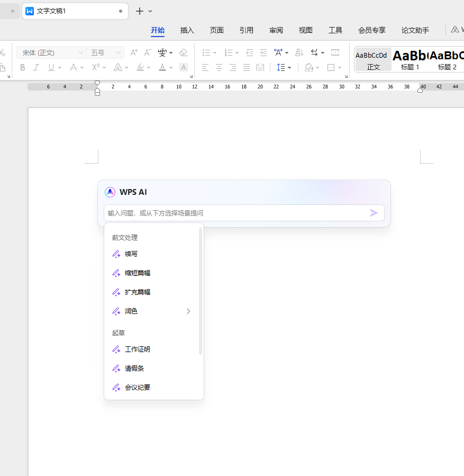Click the increase indent icon
Screen dimensions: 464x476
pyautogui.click(x=263, y=52)
